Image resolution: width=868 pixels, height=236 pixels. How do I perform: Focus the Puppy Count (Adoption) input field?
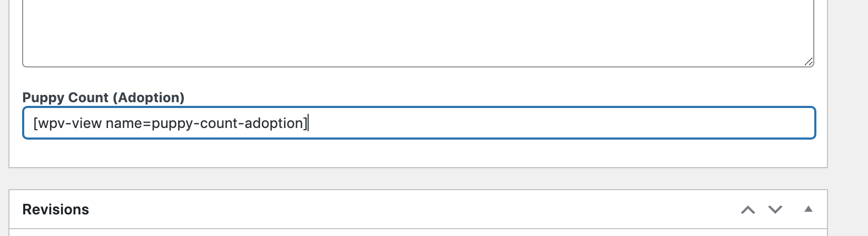419,123
